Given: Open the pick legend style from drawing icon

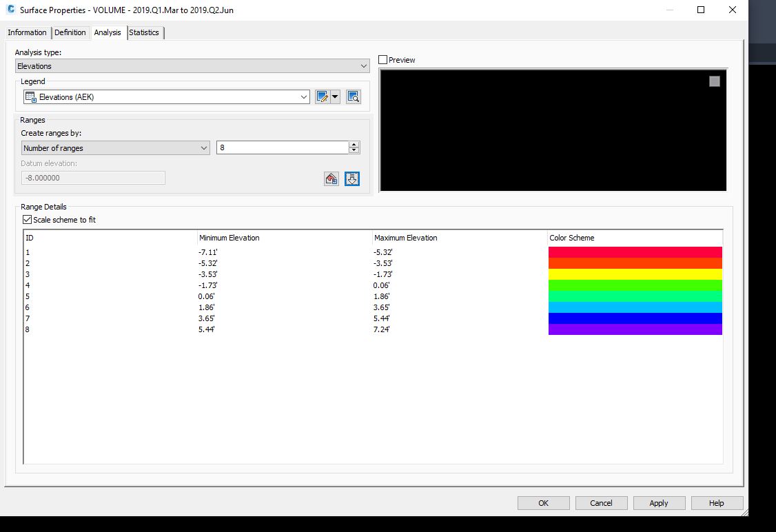Looking at the screenshot, I should pos(353,96).
